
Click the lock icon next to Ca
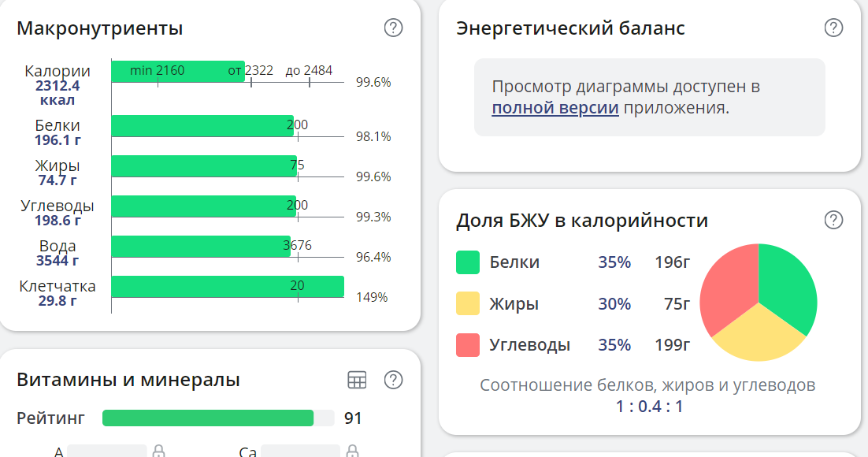coord(354,451)
